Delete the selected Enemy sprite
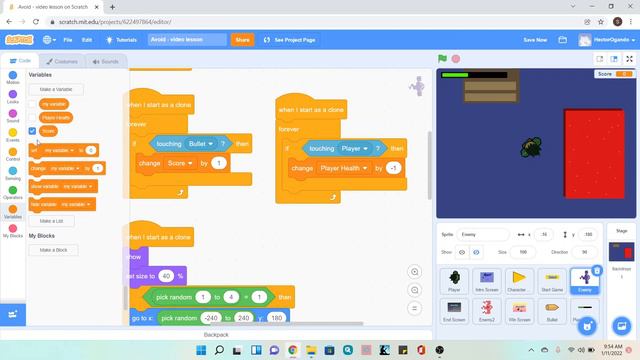640x360 pixels. point(597,270)
